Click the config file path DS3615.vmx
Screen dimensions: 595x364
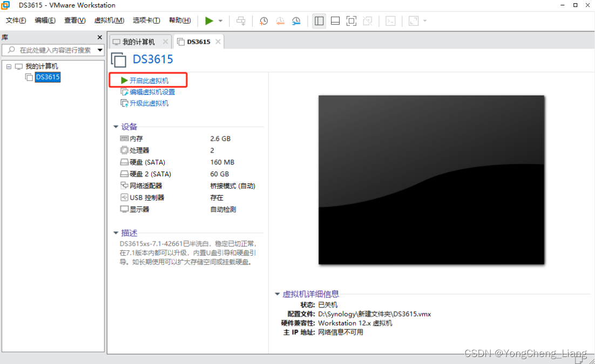click(x=375, y=314)
